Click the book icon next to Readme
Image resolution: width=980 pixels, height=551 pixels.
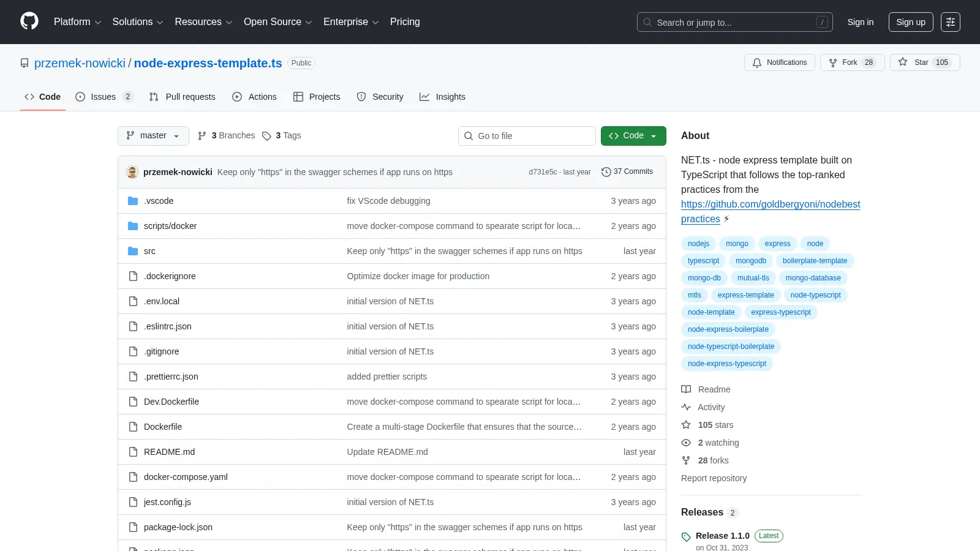coord(686,389)
